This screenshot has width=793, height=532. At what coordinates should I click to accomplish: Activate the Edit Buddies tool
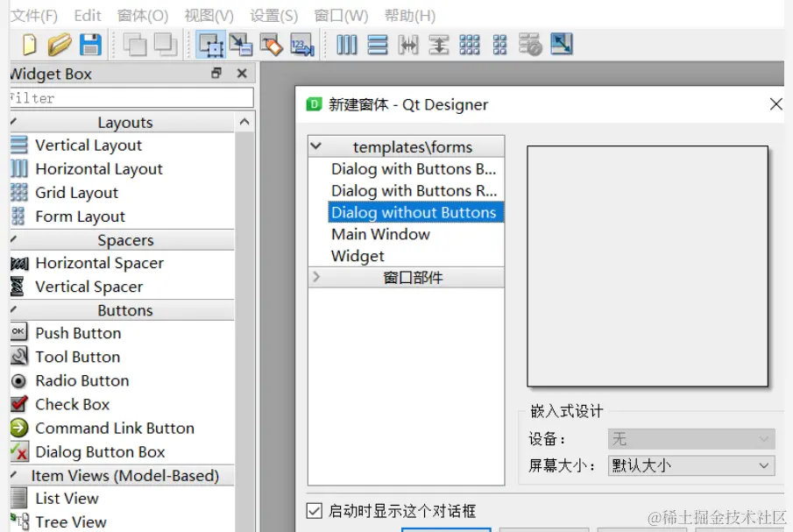(272, 45)
